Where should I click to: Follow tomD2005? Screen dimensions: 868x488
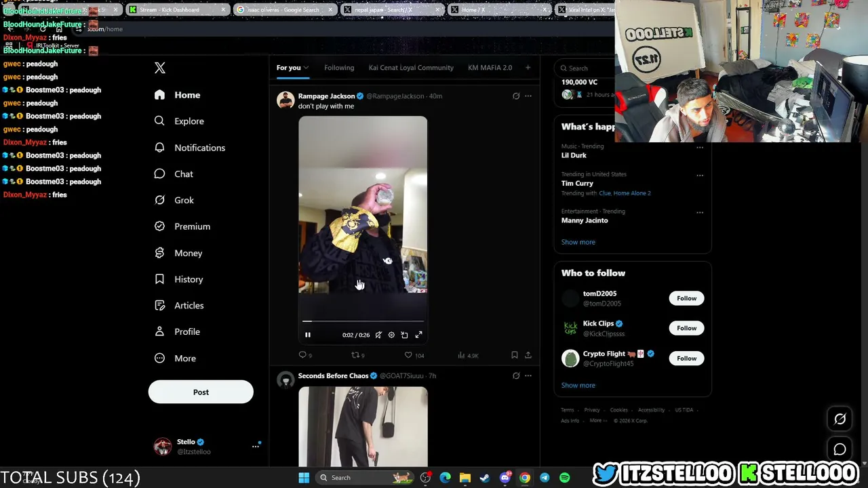686,299
